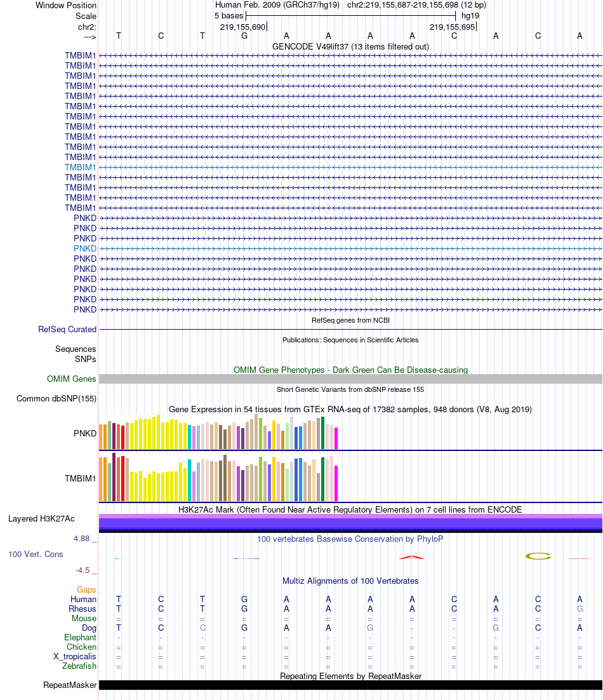The height and width of the screenshot is (700, 603).
Task: Click the magenta bar in PNKD GTEx chart
Action: pyautogui.click(x=336, y=438)
